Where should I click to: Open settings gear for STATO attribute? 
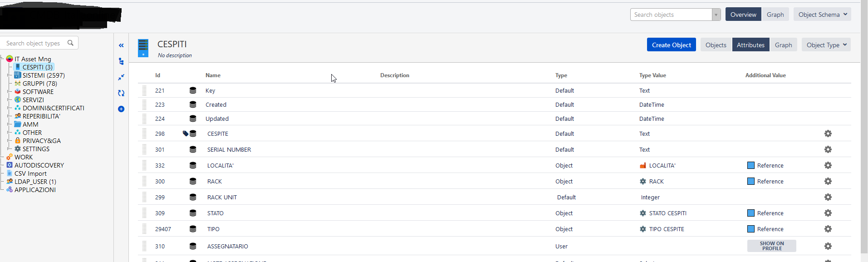(828, 213)
